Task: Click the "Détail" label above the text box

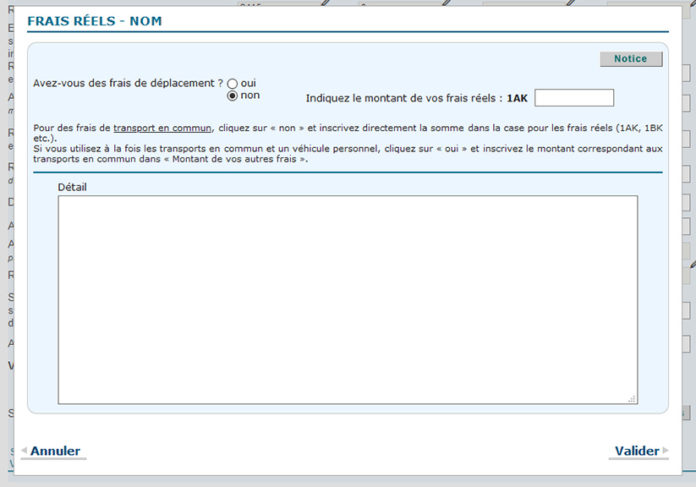Action: pos(74,187)
